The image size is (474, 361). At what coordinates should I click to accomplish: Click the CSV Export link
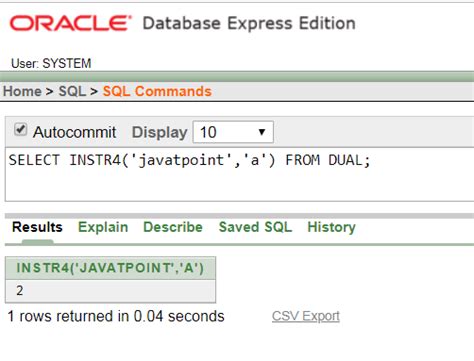click(x=306, y=316)
